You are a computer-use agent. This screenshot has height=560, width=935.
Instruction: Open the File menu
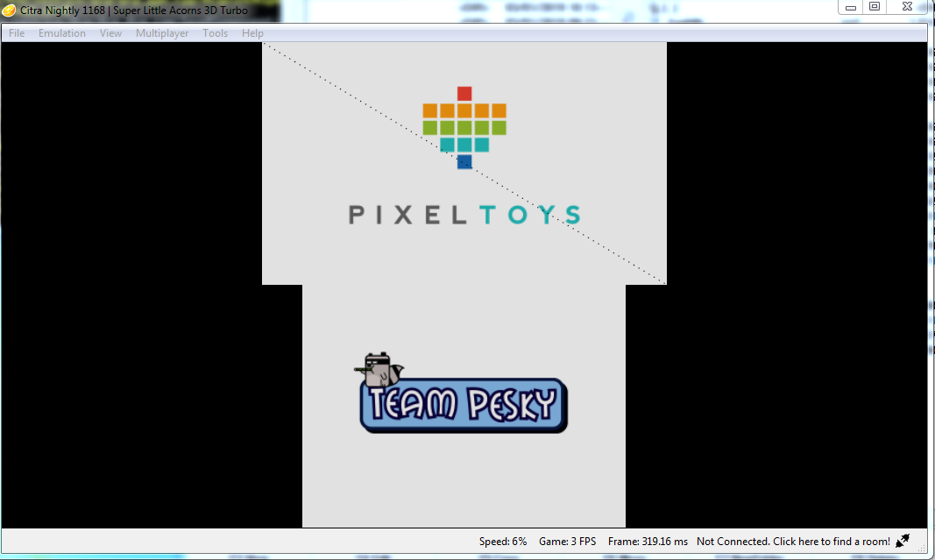[x=17, y=33]
